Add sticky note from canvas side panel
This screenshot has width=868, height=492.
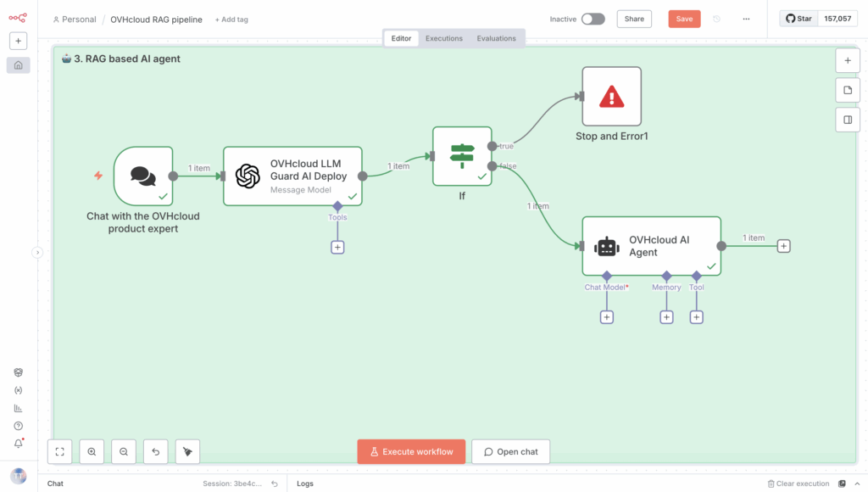(x=847, y=90)
